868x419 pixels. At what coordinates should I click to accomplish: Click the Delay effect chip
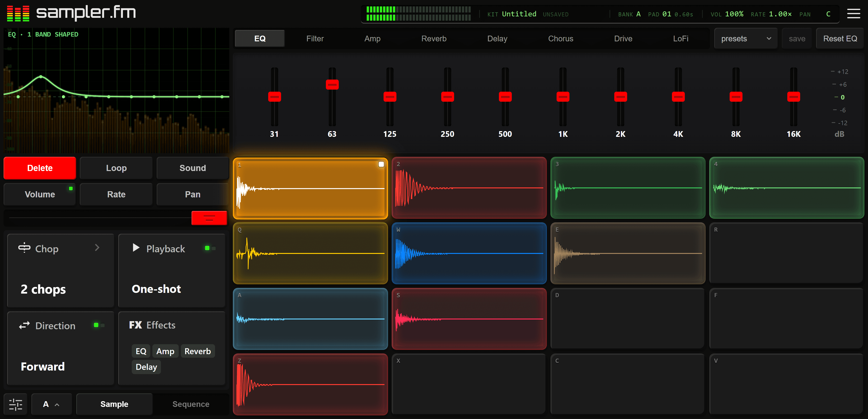pos(146,367)
